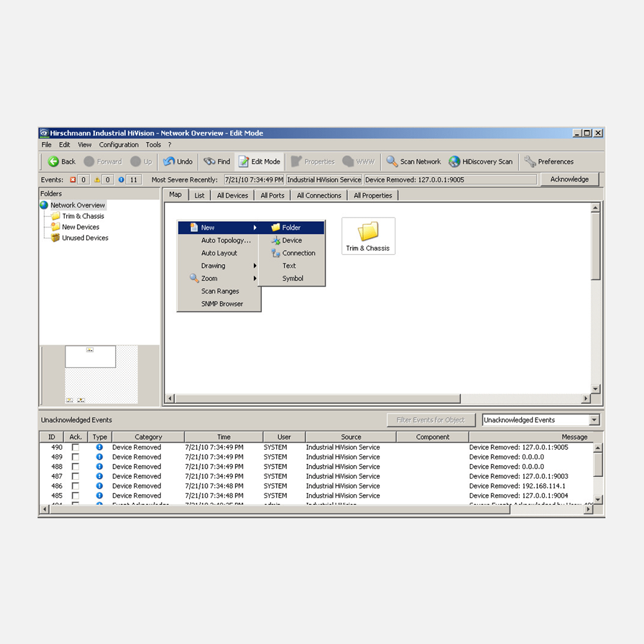Screen dimensions: 644x644
Task: Open the Configuration menu
Action: [x=119, y=145]
